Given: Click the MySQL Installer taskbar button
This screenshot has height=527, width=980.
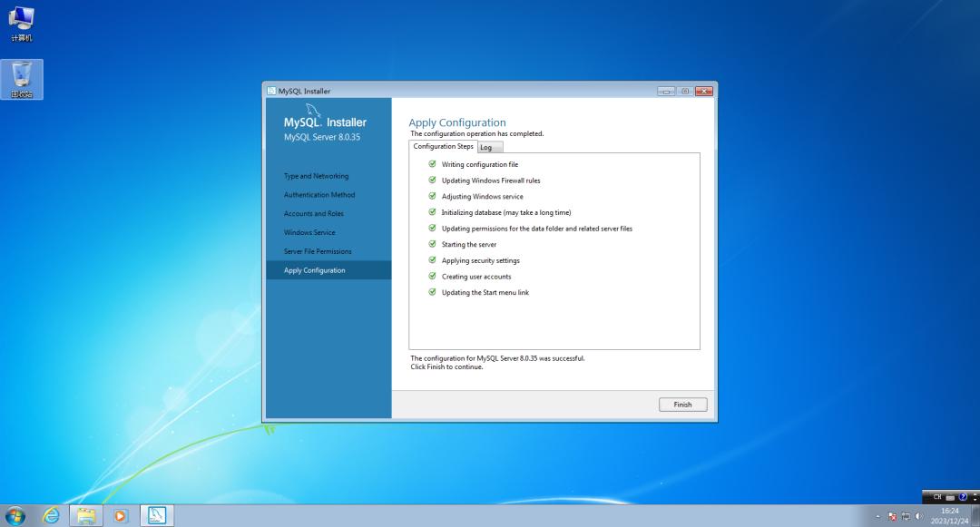Looking at the screenshot, I should [156, 516].
